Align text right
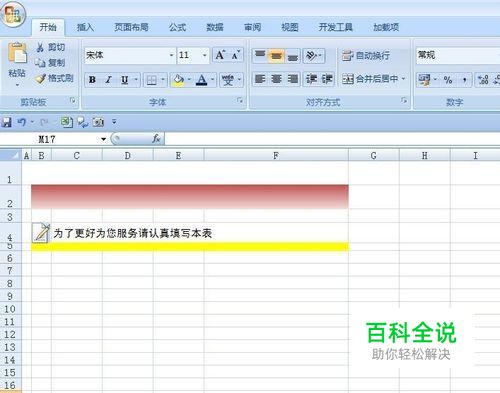Viewport: 500px width, 393px height. tap(292, 79)
